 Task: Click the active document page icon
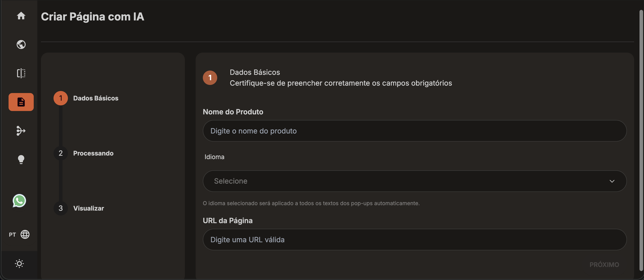coord(21,102)
